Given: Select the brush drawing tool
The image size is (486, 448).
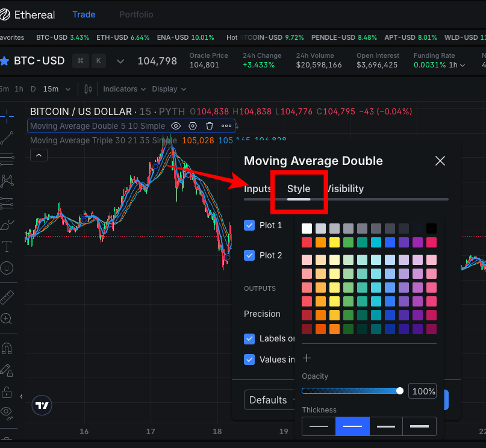Looking at the screenshot, I should (7, 225).
